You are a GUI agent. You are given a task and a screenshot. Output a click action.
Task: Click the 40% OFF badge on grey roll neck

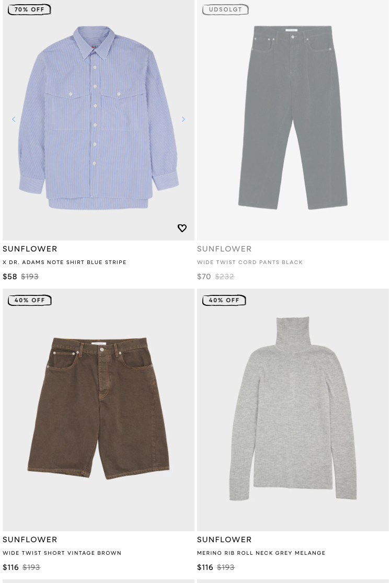tap(224, 300)
